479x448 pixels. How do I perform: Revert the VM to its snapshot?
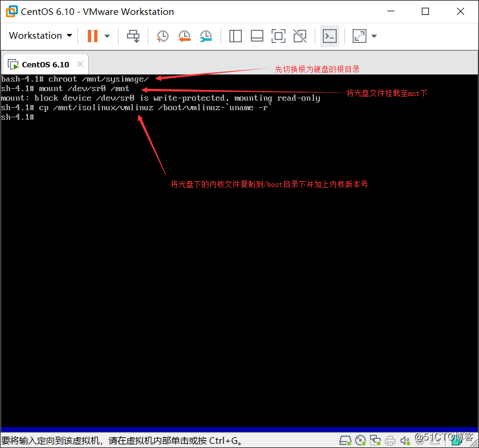pyautogui.click(x=184, y=36)
